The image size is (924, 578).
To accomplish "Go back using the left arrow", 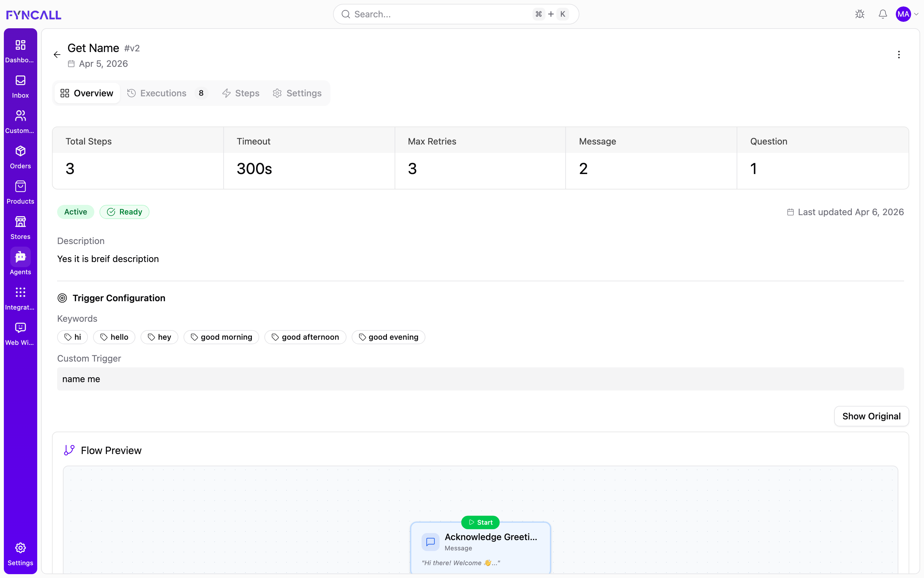I will tap(57, 55).
